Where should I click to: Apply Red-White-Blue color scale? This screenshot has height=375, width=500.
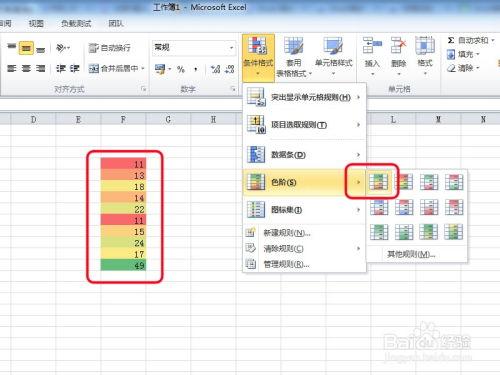404,207
